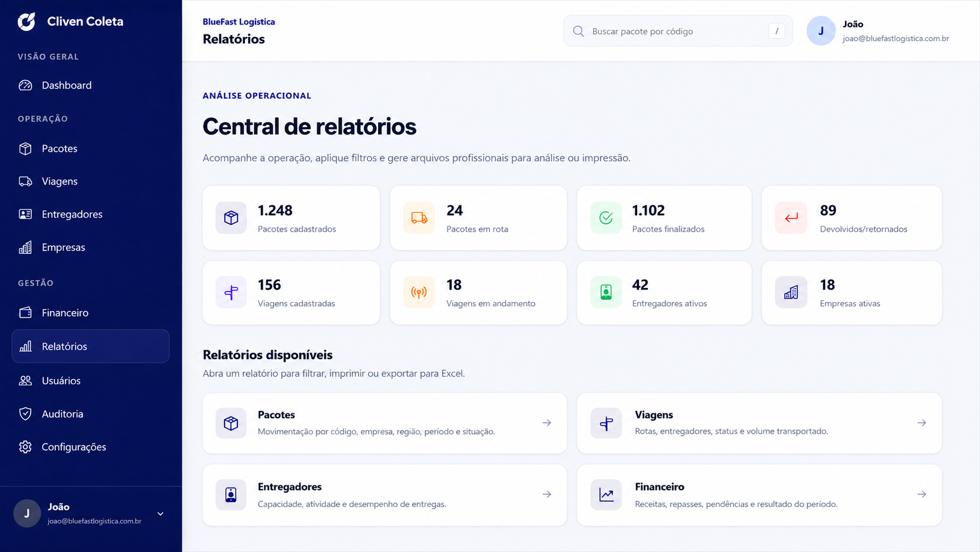Expand the João account chevron in sidebar
This screenshot has height=552, width=980.
coord(160,514)
